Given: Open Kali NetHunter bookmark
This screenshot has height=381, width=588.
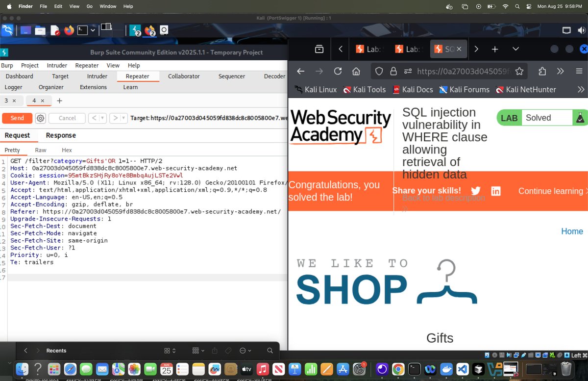Looking at the screenshot, I should click(x=526, y=89).
